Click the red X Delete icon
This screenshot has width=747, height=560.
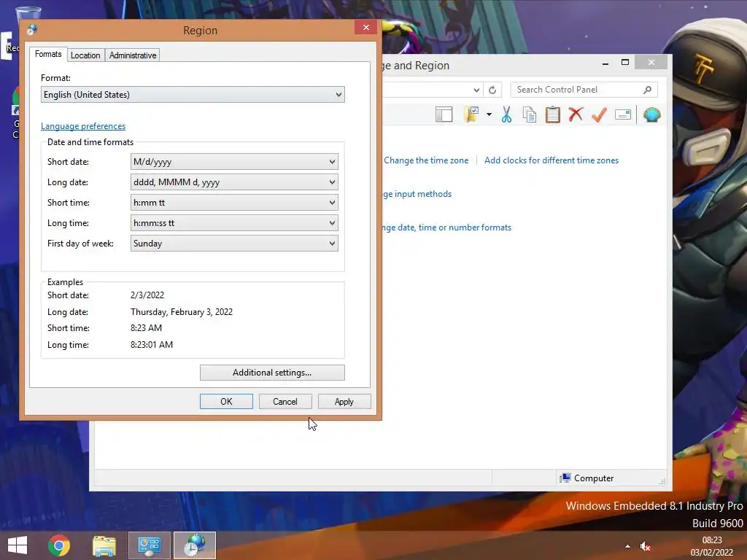pyautogui.click(x=576, y=114)
